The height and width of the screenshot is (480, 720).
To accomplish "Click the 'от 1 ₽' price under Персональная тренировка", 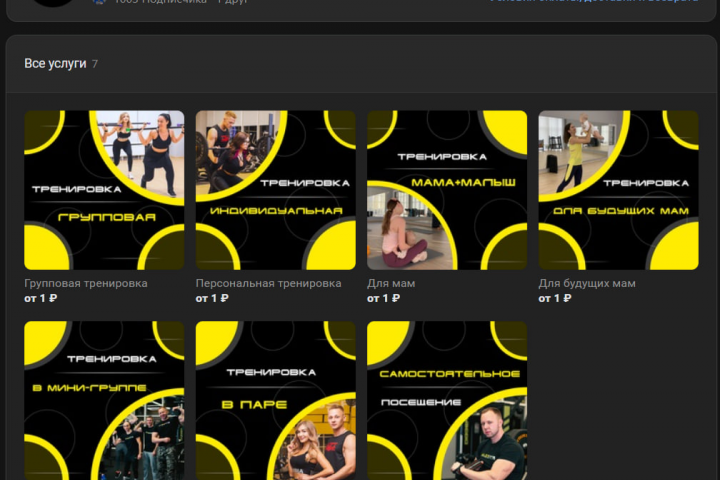I will pos(212,299).
